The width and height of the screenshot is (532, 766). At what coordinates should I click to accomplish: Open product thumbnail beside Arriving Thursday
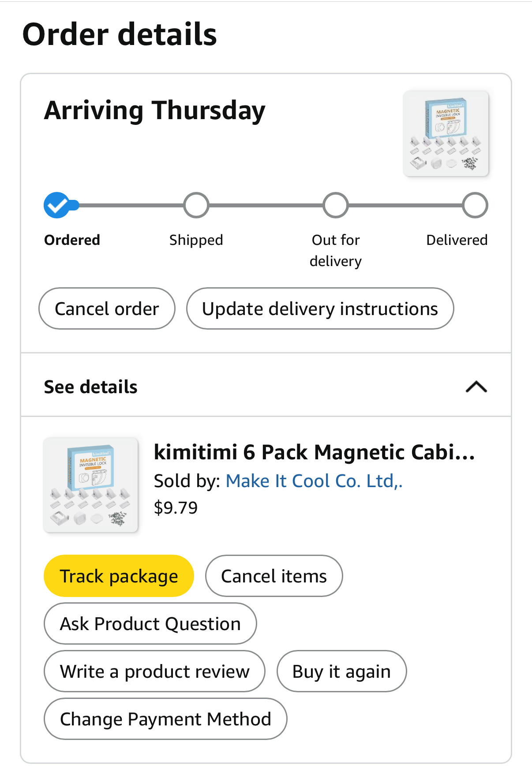pos(446,133)
